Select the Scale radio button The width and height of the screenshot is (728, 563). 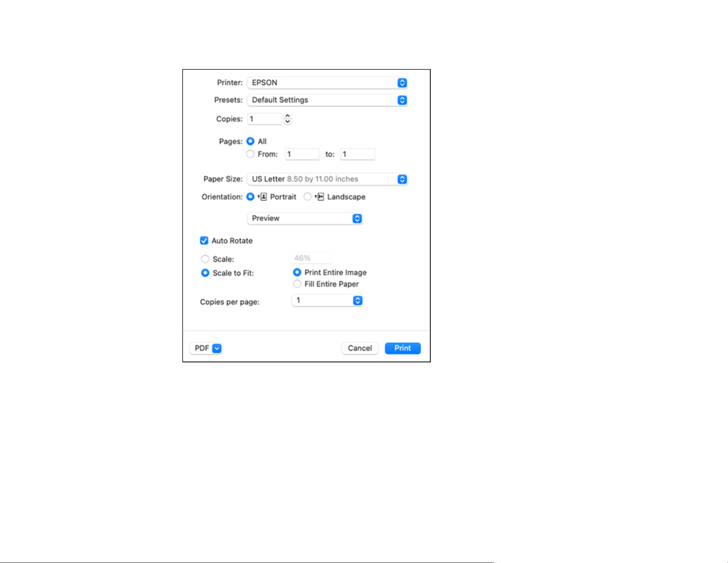click(x=205, y=259)
